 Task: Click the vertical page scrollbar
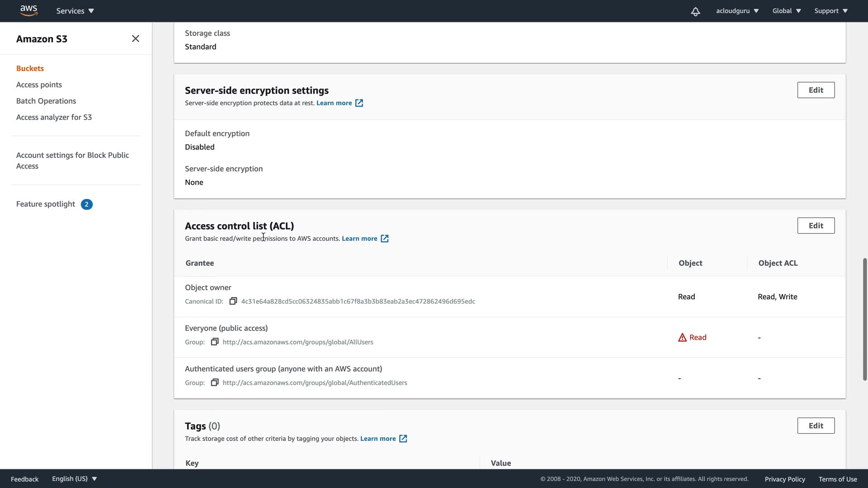(864, 319)
